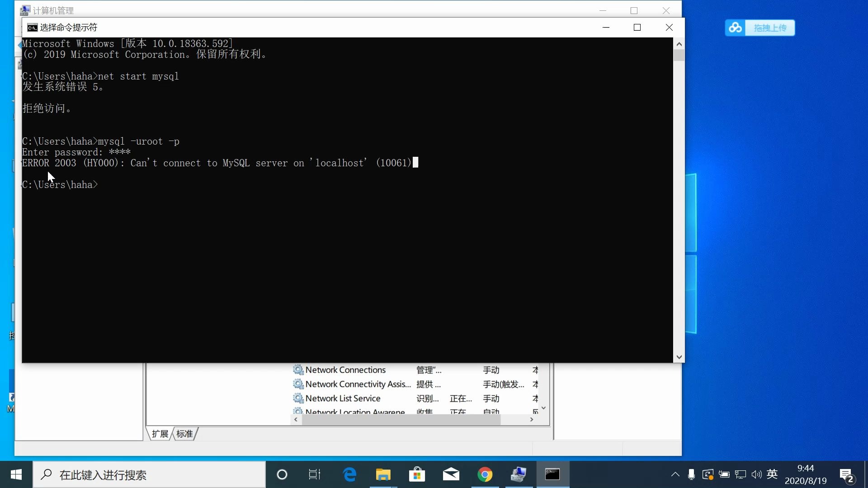Open the Mail app from the taskbar
The width and height of the screenshot is (868, 488).
click(x=451, y=474)
